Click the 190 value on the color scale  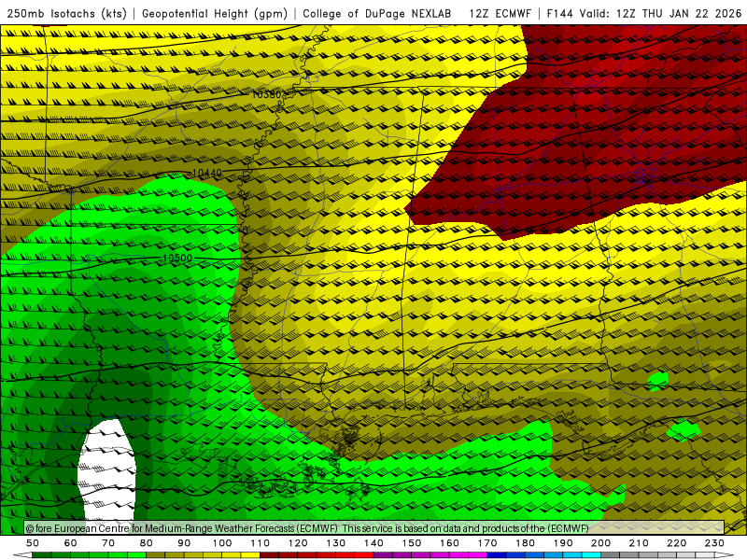pyautogui.click(x=563, y=543)
